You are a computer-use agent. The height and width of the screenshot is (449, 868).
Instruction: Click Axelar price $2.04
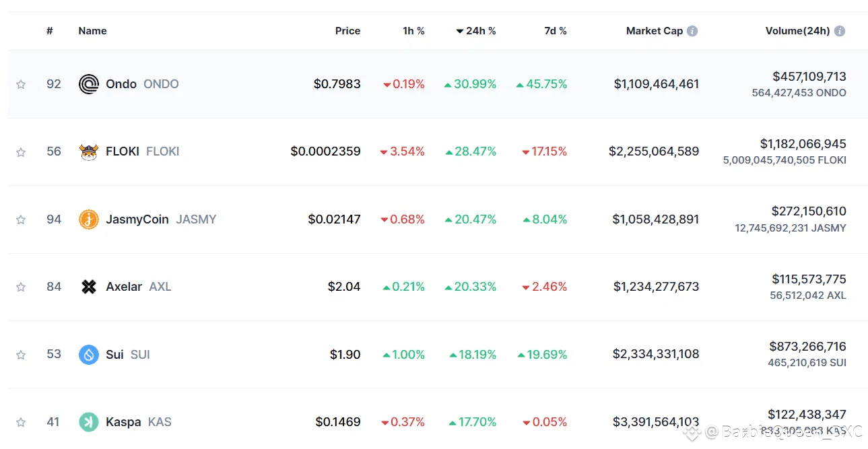click(x=344, y=287)
